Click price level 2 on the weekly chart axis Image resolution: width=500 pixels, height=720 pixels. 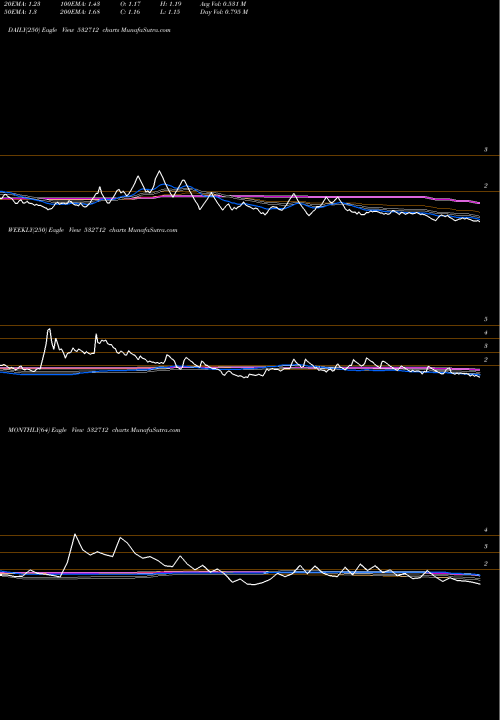(485, 360)
